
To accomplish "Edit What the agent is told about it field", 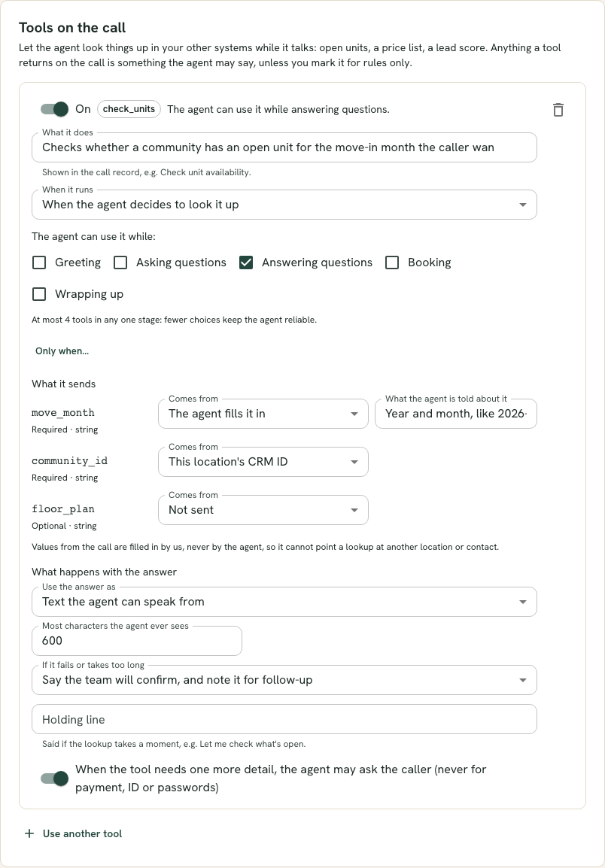I will click(456, 414).
